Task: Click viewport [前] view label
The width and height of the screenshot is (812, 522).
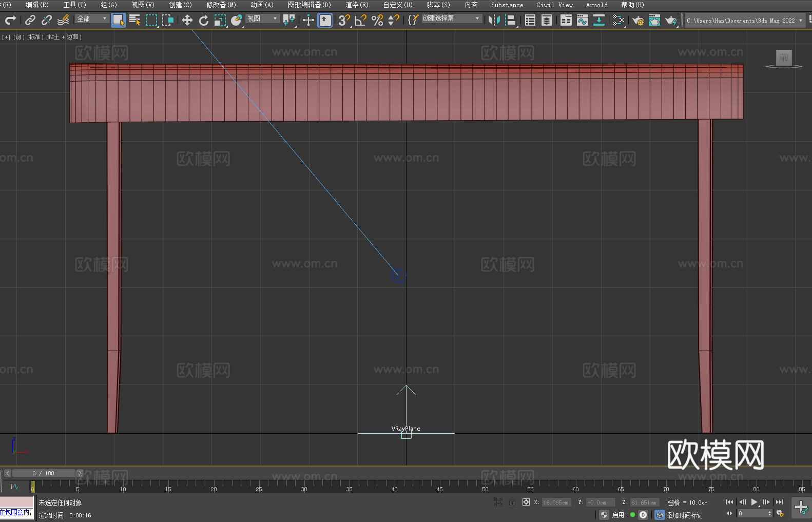Action: 18,37
